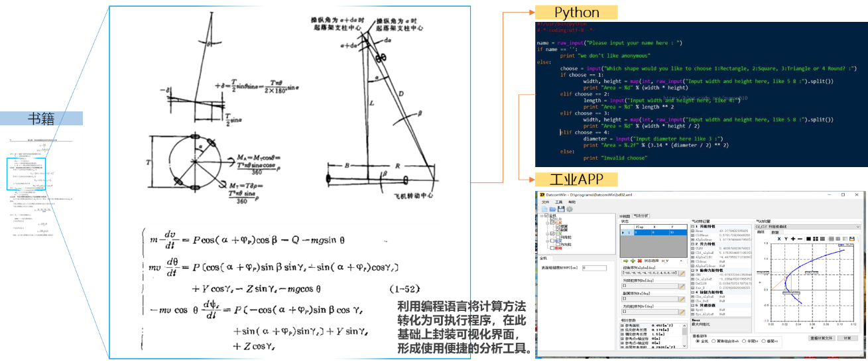Click the open folder toolbar icon

(x=552, y=209)
